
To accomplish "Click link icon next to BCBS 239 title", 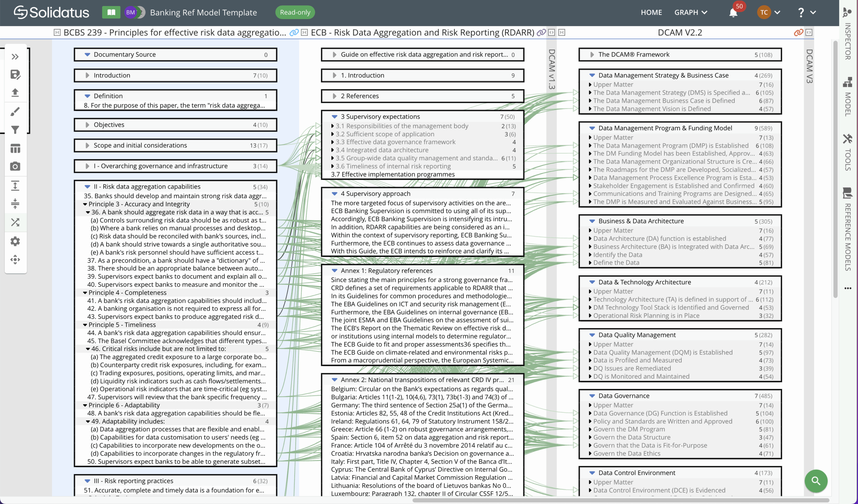I will point(294,32).
